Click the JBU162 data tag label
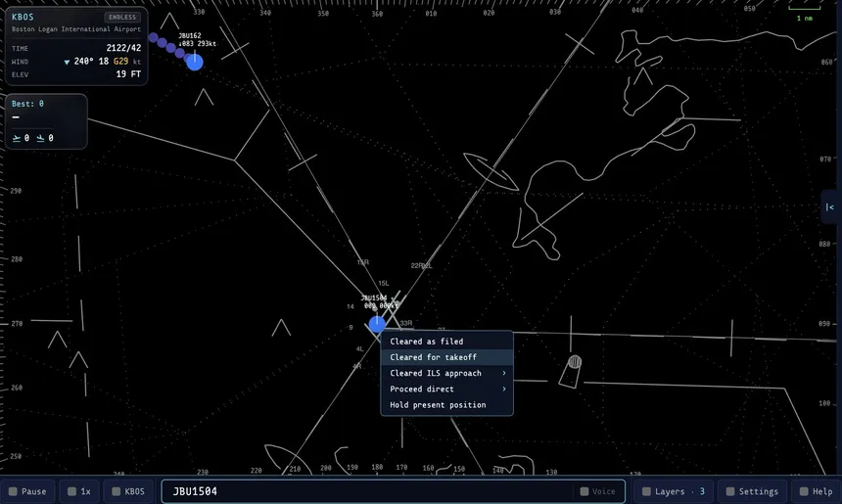This screenshot has width=842, height=504. pos(197,40)
